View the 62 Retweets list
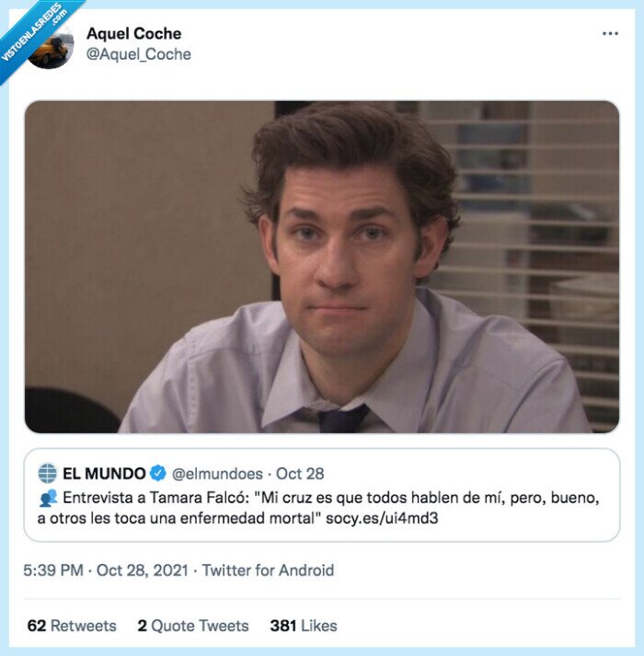644x656 pixels. click(x=72, y=626)
